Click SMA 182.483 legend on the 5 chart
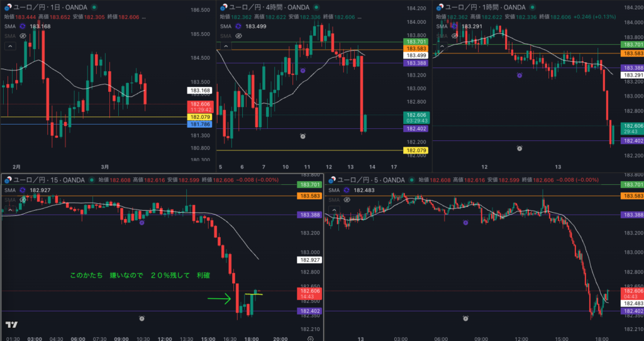The width and height of the screenshot is (644, 341). point(351,190)
